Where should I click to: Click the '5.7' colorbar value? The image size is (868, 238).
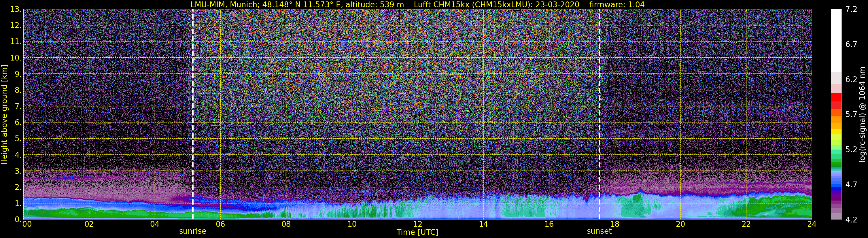(x=851, y=114)
